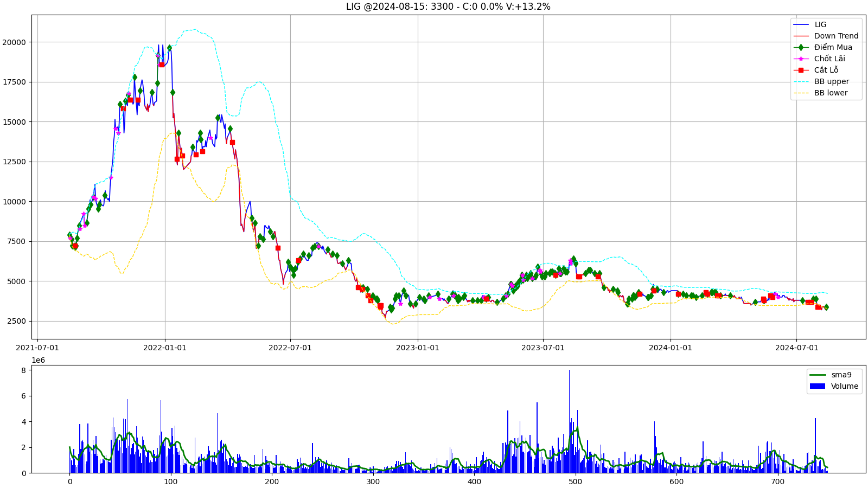Click the cyan dashed swatch beside 'BB upper'
This screenshot has width=868, height=488.
click(x=801, y=81)
